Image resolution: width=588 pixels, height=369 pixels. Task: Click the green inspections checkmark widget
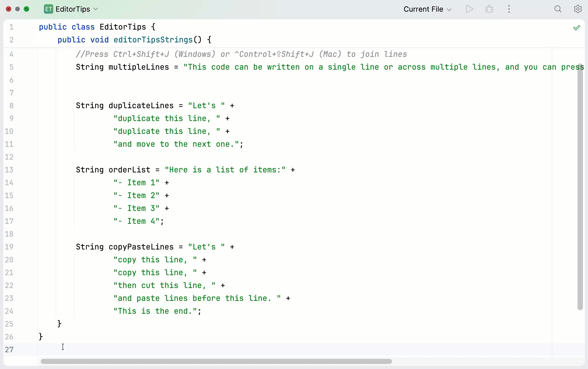(x=577, y=28)
